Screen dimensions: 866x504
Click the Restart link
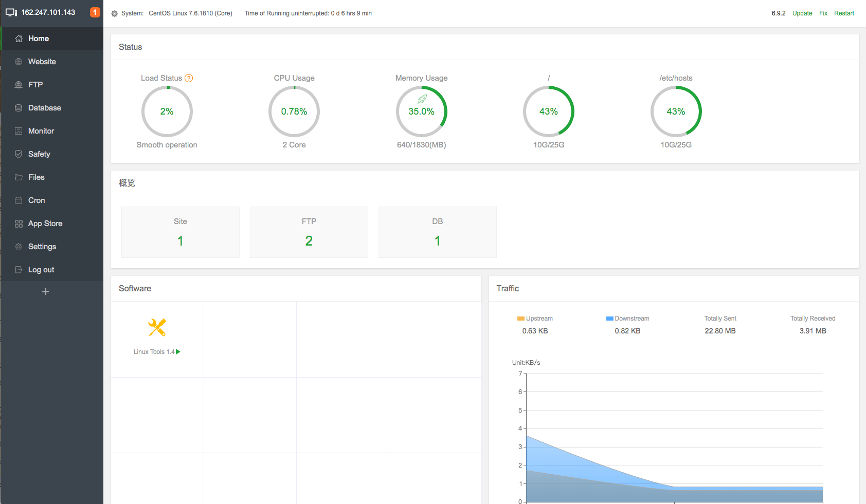[x=844, y=13]
